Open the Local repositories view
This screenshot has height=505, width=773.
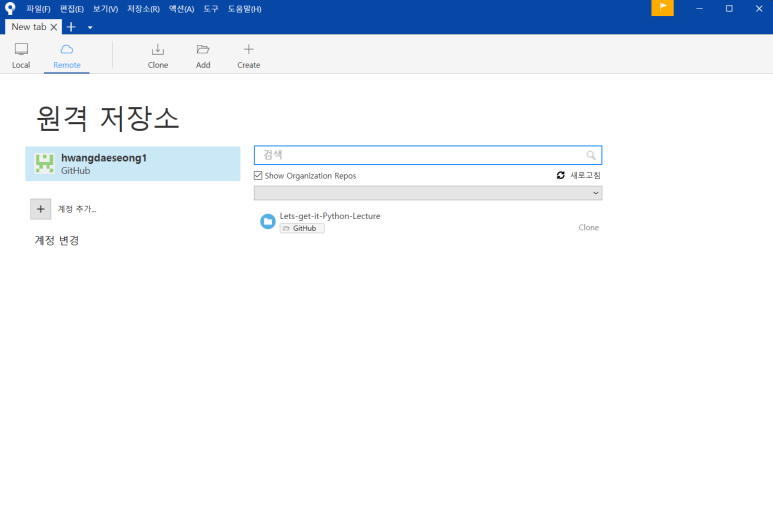coord(21,56)
